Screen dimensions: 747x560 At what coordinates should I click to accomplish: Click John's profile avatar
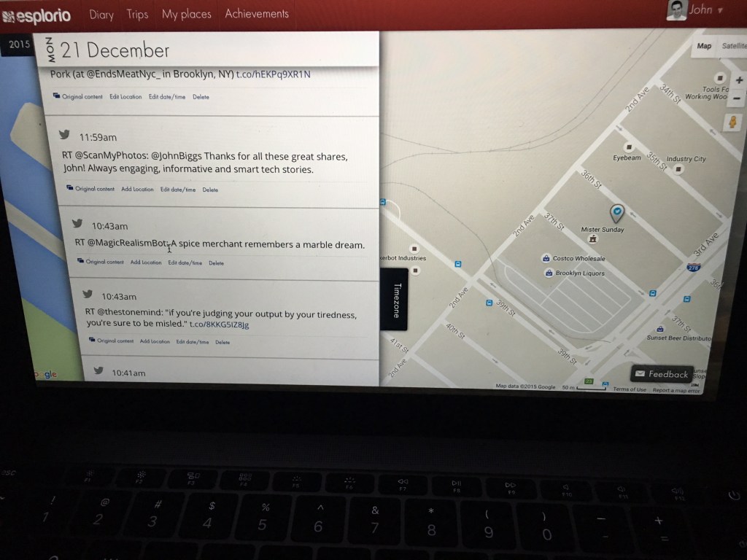(x=676, y=10)
